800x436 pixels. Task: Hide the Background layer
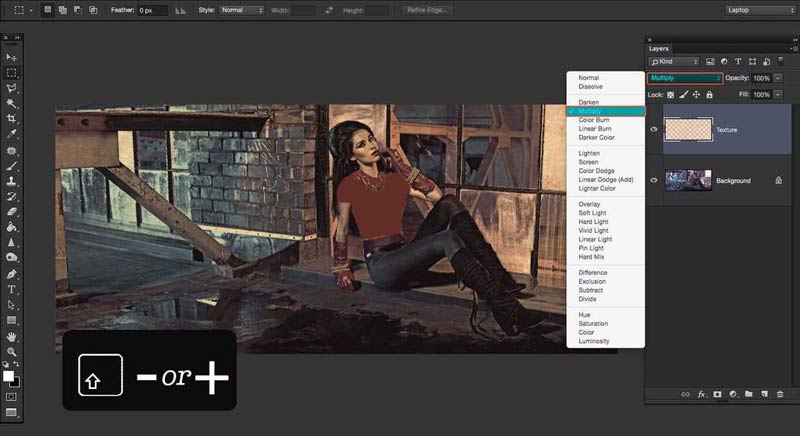[654, 180]
